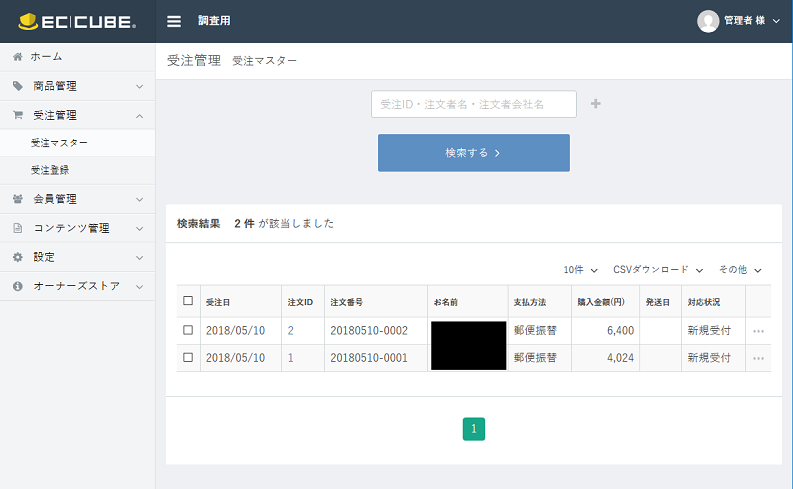
Task: Expand the オーナーズストア chevron
Action: point(140,287)
